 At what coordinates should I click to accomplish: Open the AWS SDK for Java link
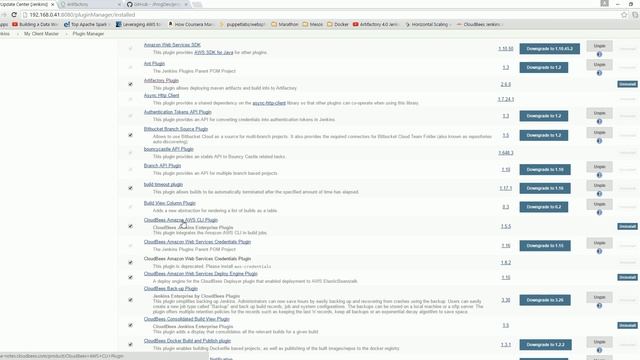point(213,53)
